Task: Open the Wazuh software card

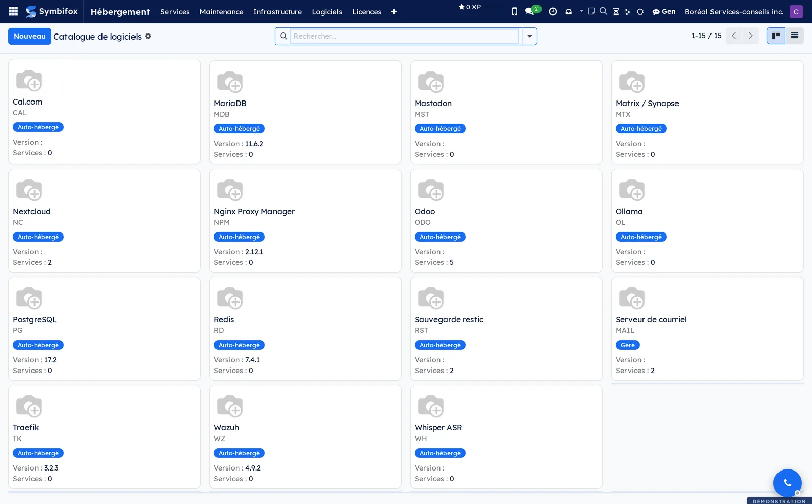Action: 306,437
